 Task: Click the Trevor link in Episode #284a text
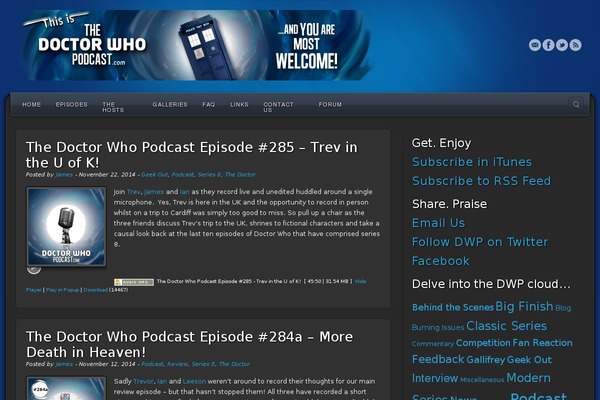(x=143, y=381)
